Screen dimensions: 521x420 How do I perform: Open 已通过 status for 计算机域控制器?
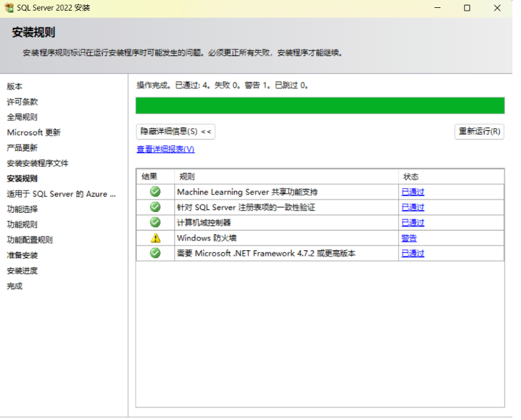click(413, 223)
